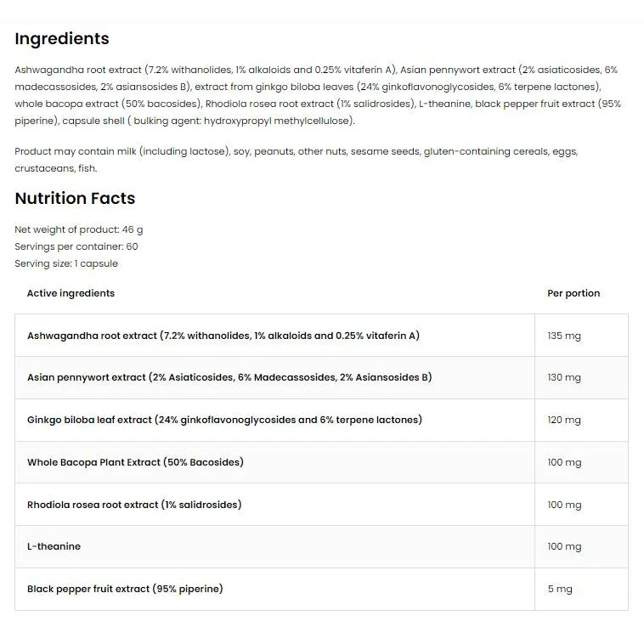Click the Servings per container line
Viewport: 644px width, 644px height.
pyautogui.click(x=76, y=246)
